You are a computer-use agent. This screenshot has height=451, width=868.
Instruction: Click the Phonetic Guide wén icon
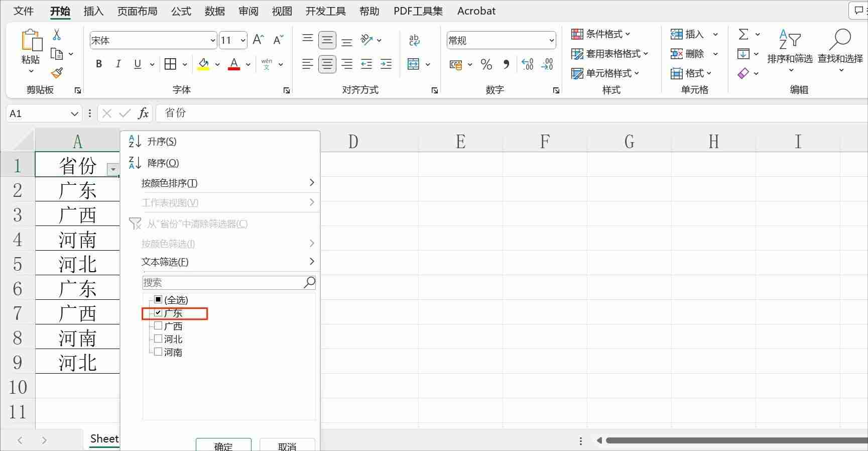point(267,64)
